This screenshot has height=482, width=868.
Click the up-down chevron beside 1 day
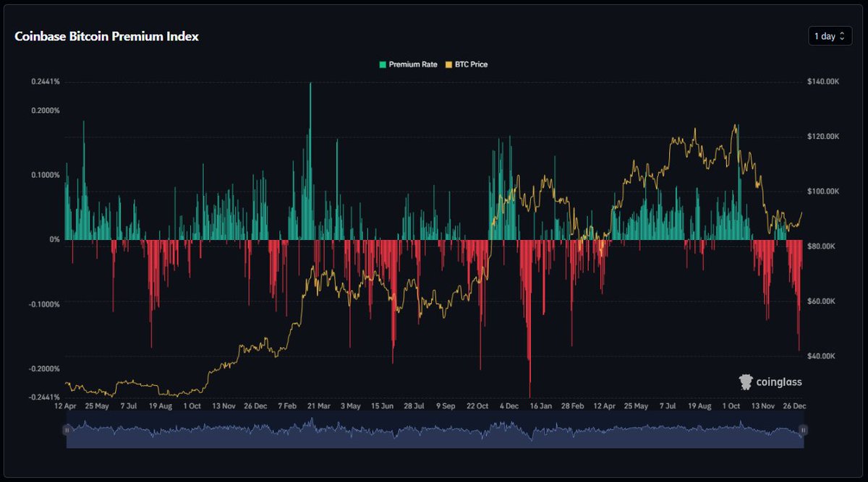(x=841, y=35)
